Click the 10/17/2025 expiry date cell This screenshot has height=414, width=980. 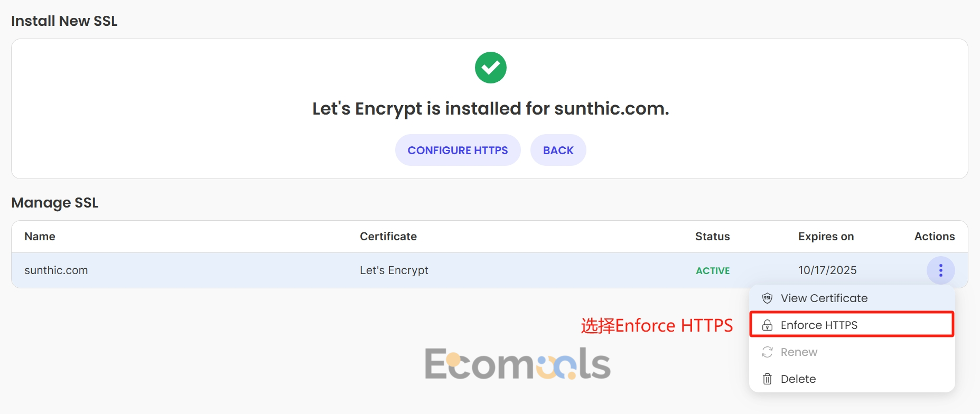click(827, 270)
